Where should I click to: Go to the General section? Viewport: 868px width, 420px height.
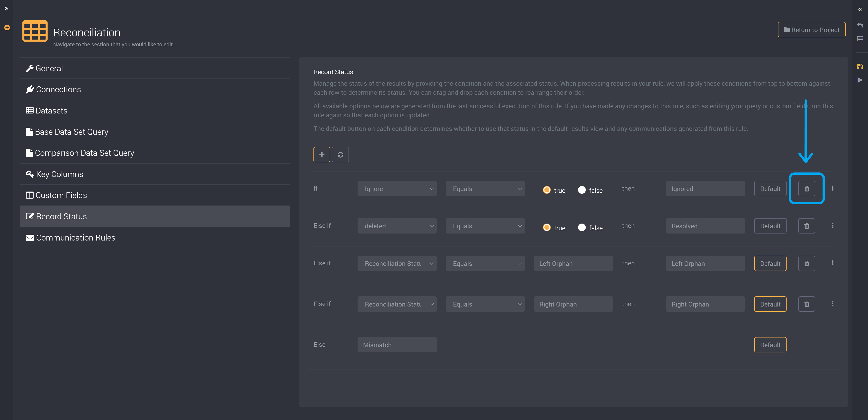[155, 68]
